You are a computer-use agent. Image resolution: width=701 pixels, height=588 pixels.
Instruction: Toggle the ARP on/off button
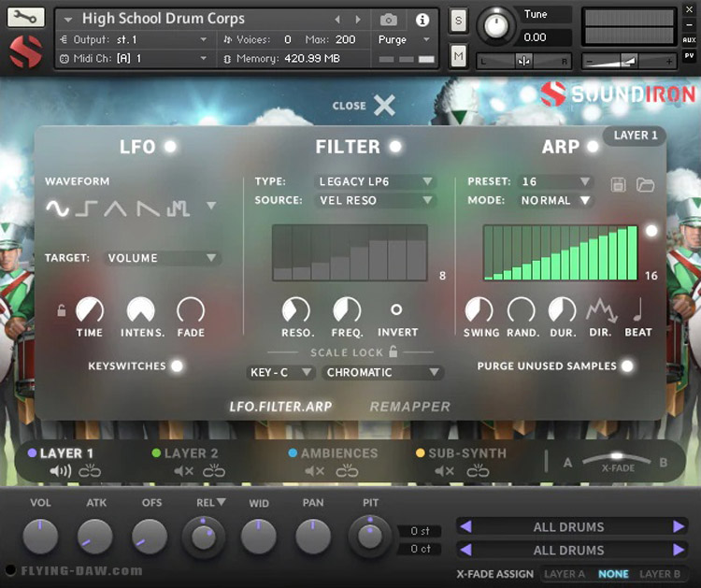(593, 146)
